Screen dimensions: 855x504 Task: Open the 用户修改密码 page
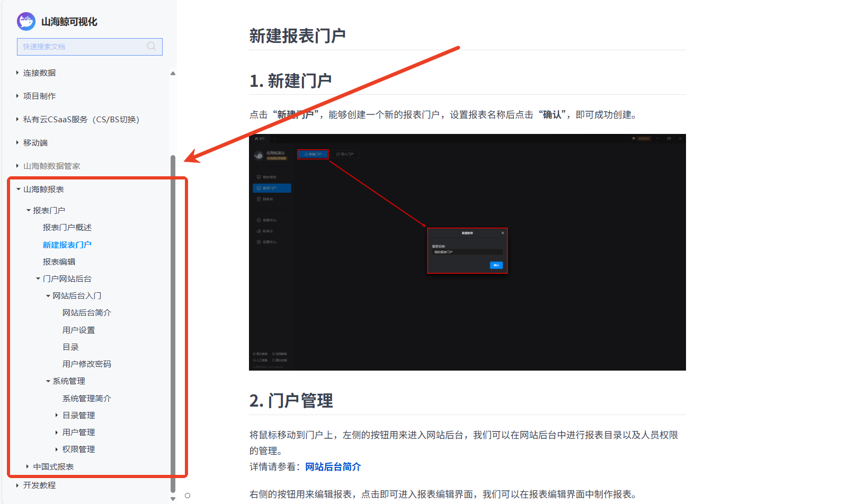(87, 364)
